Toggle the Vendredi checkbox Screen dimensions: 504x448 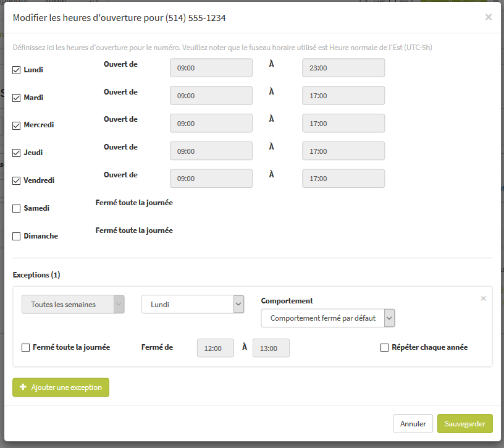click(17, 180)
